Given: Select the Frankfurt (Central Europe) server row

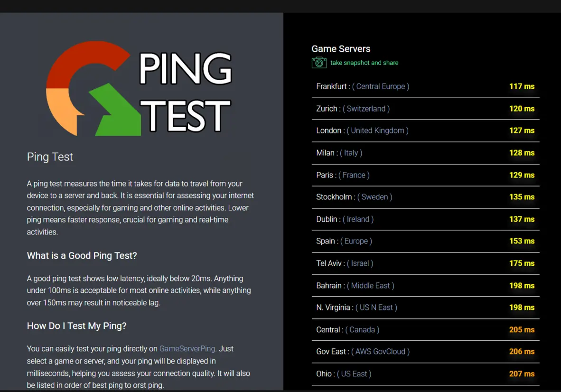Looking at the screenshot, I should [425, 86].
